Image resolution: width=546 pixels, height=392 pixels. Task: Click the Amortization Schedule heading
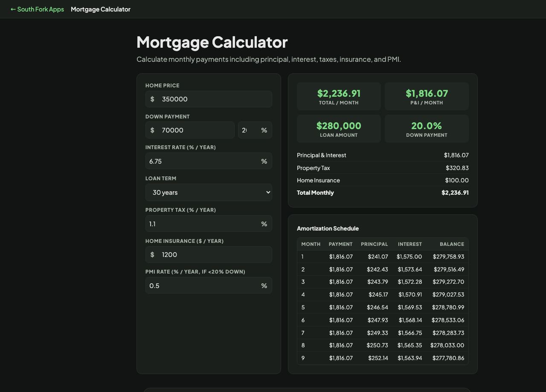(328, 228)
